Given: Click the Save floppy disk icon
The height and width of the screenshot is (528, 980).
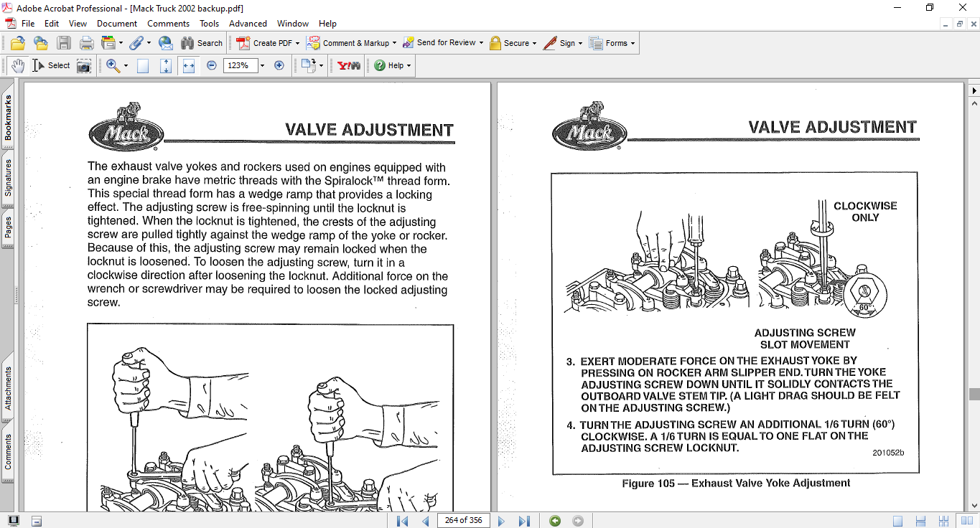Looking at the screenshot, I should pyautogui.click(x=64, y=43).
